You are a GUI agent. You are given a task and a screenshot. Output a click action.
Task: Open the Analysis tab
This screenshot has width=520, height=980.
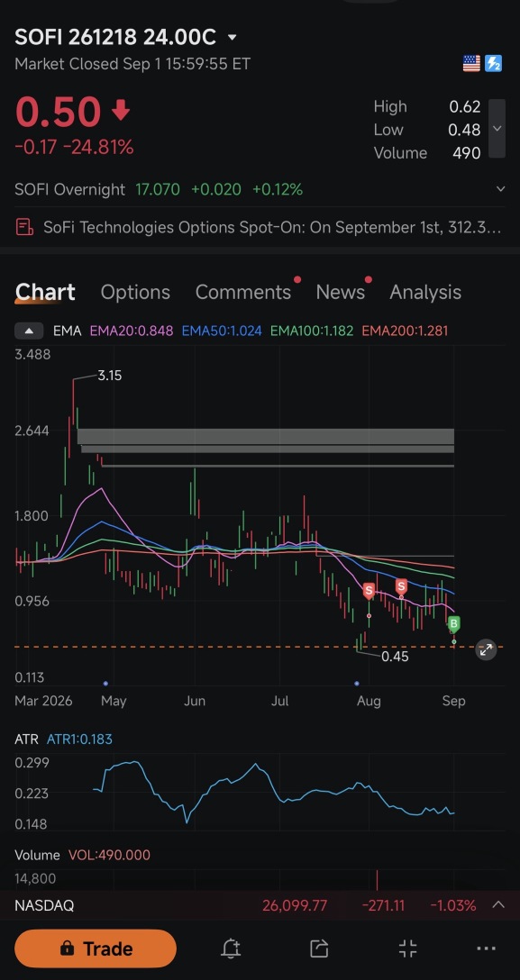pos(425,292)
